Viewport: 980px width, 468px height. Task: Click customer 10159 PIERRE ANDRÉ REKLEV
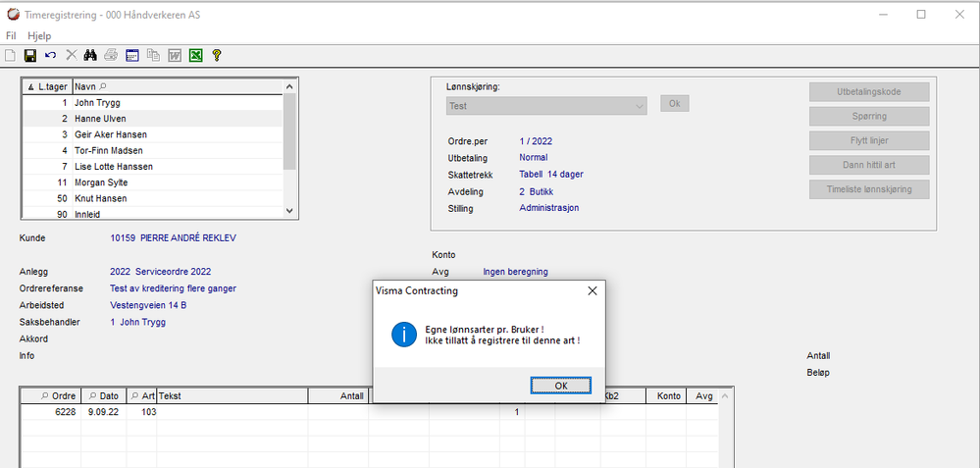point(173,238)
